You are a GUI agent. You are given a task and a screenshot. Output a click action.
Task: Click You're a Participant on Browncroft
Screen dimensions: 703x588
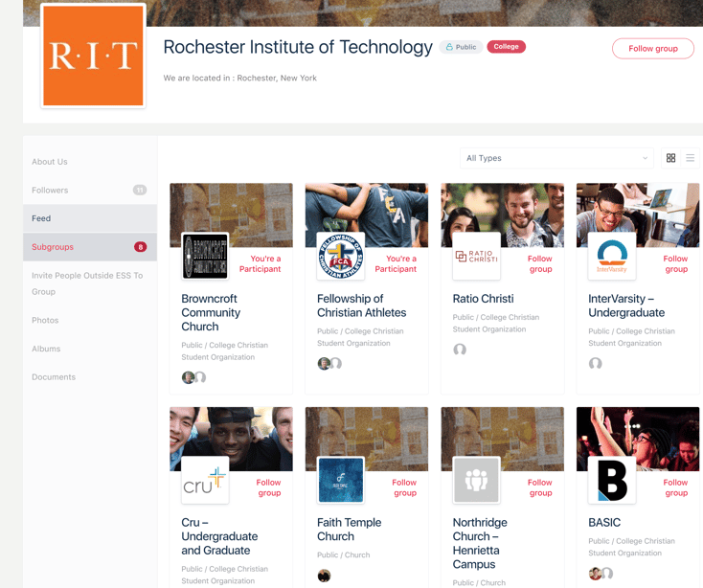coord(261,264)
